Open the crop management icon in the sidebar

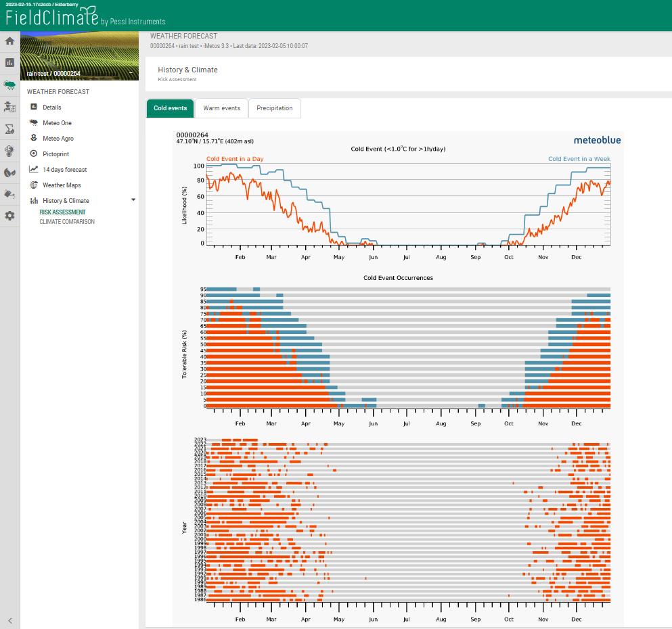[x=9, y=107]
